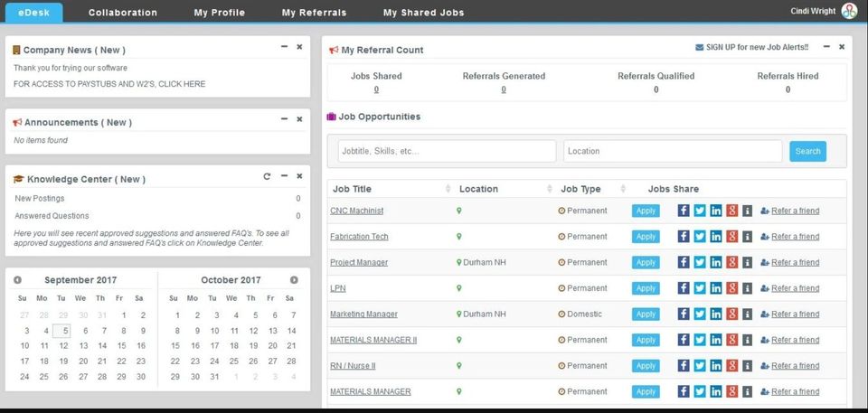Share MATERIALS MANAGER job on LinkedIn
Viewport: 868px width, 413px height.
click(x=716, y=391)
